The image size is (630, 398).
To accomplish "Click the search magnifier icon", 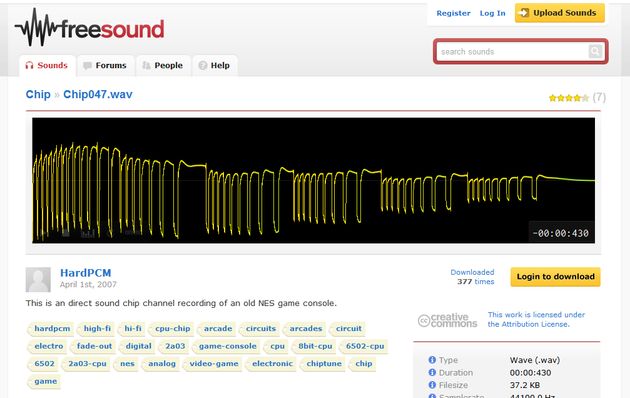I will coord(595,51).
